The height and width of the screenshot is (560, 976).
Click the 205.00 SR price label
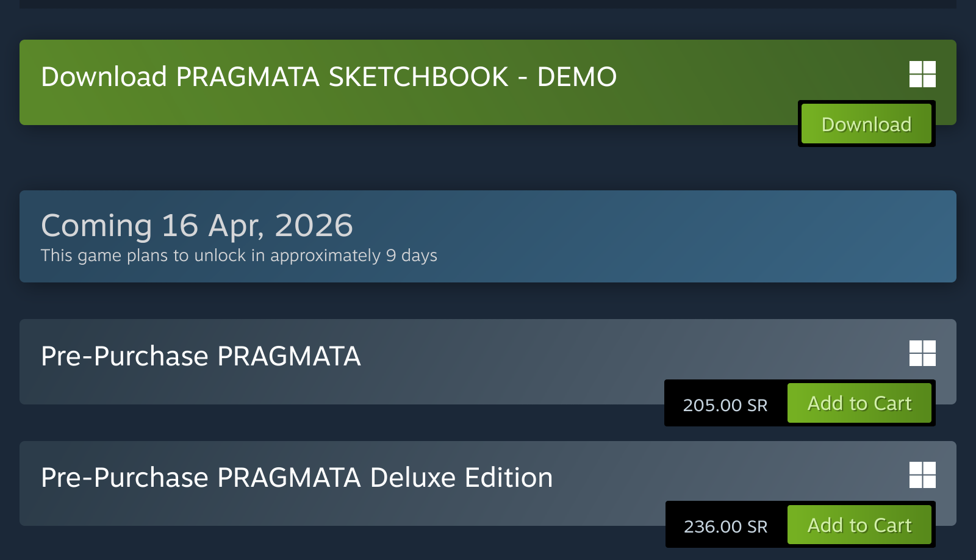point(725,405)
